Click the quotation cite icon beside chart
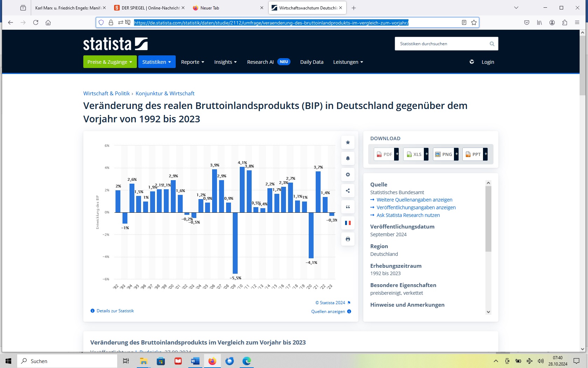 tap(348, 207)
